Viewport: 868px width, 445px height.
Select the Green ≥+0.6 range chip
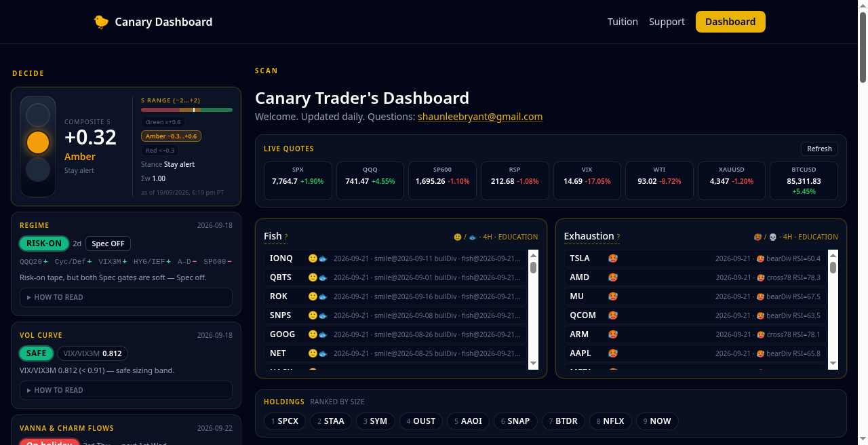click(x=163, y=122)
